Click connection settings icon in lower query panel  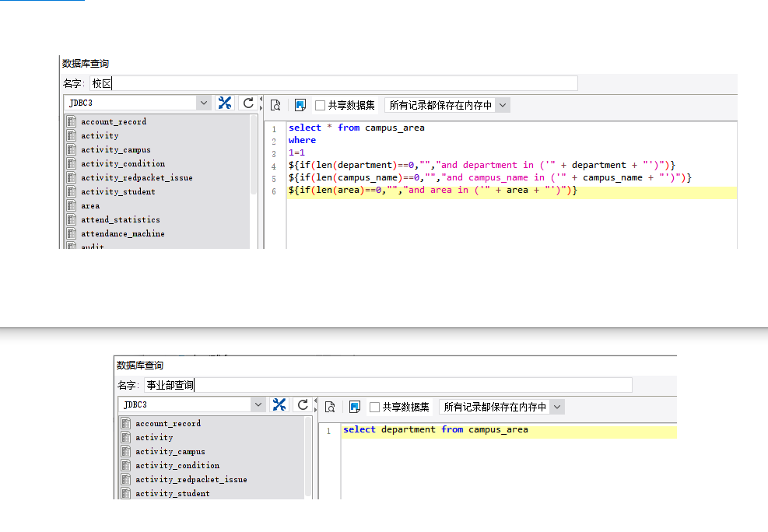click(x=279, y=404)
